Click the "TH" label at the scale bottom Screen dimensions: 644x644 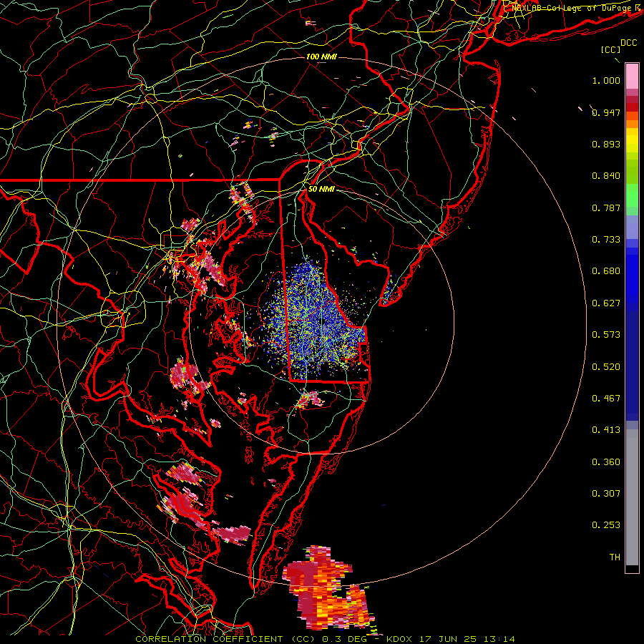(615, 557)
